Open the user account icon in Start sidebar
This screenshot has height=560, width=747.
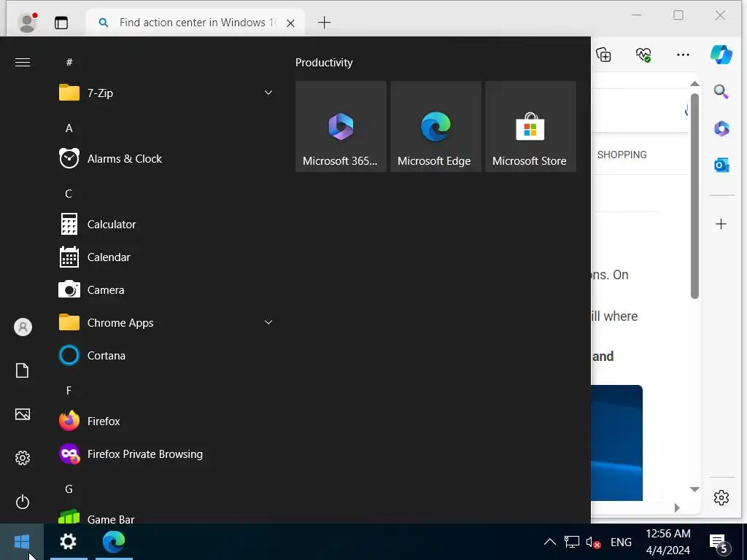pyautogui.click(x=23, y=327)
